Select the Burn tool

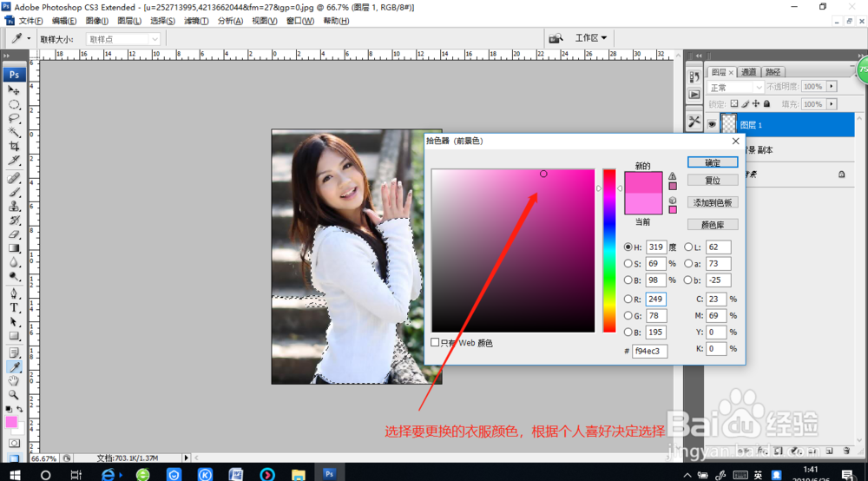click(14, 276)
